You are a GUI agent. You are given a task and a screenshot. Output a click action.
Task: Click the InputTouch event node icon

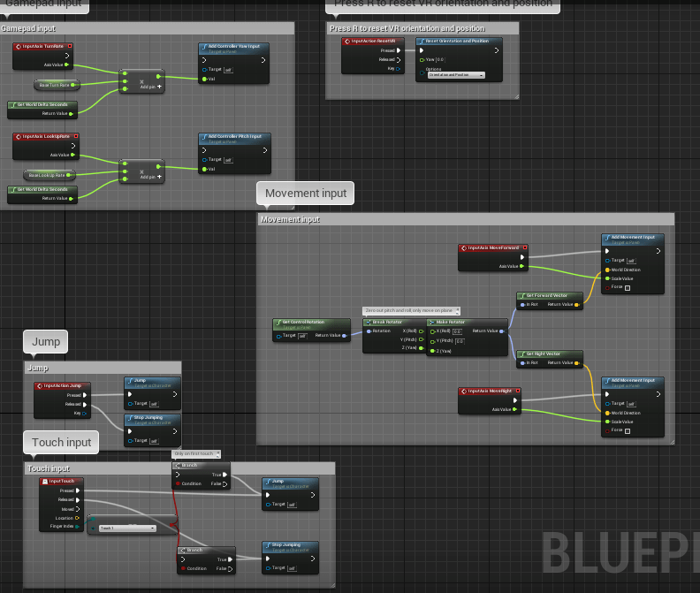[x=45, y=482]
